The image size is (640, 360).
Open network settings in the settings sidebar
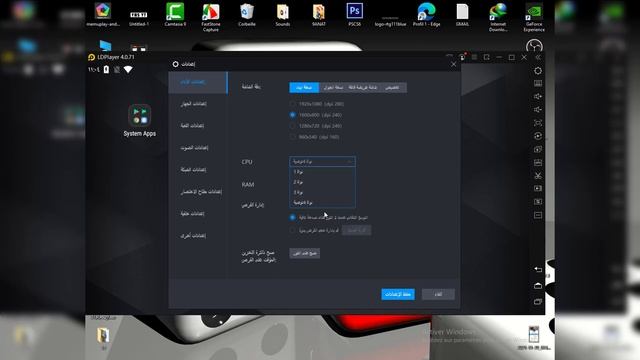click(x=193, y=170)
